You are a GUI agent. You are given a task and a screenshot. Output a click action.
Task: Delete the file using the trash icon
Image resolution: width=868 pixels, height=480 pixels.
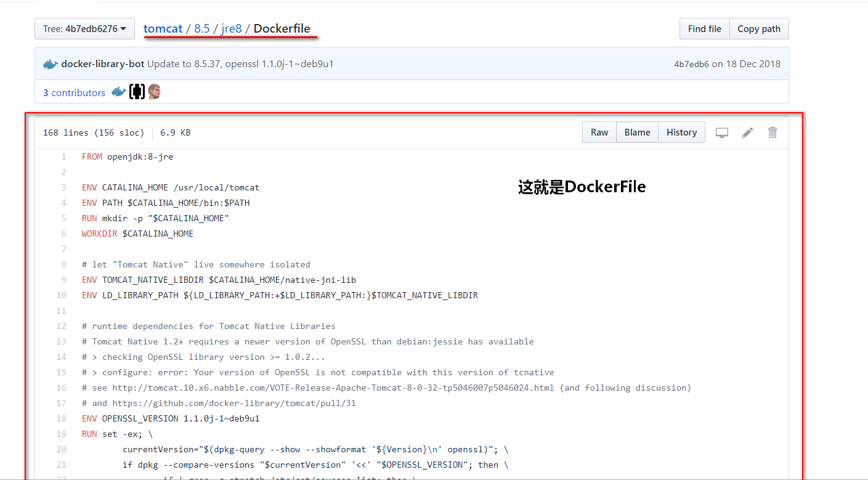(x=772, y=132)
